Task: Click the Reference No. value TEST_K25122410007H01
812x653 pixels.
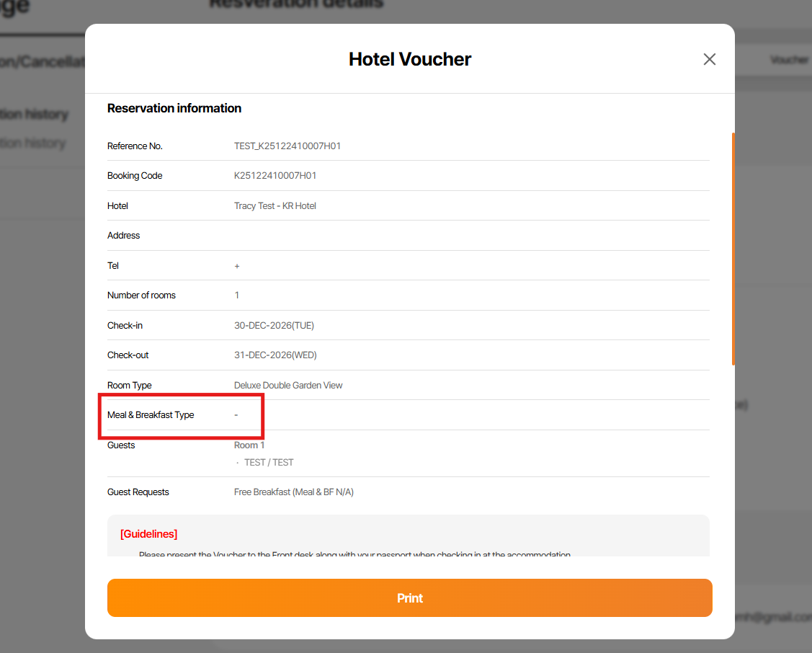Action: pos(287,146)
